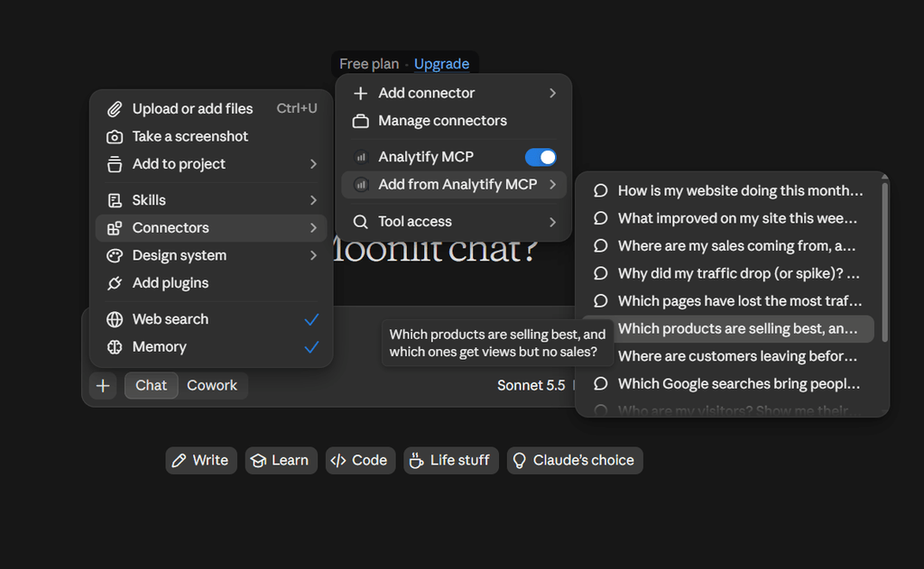Viewport: 924px width, 569px height.
Task: Click the briefcase icon beside Manage connectors
Action: pos(361,121)
